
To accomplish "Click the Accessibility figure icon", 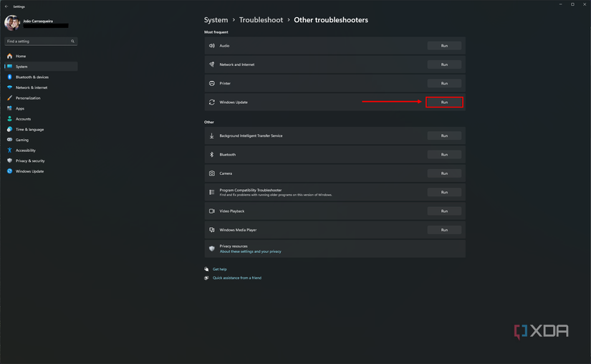I will point(10,150).
